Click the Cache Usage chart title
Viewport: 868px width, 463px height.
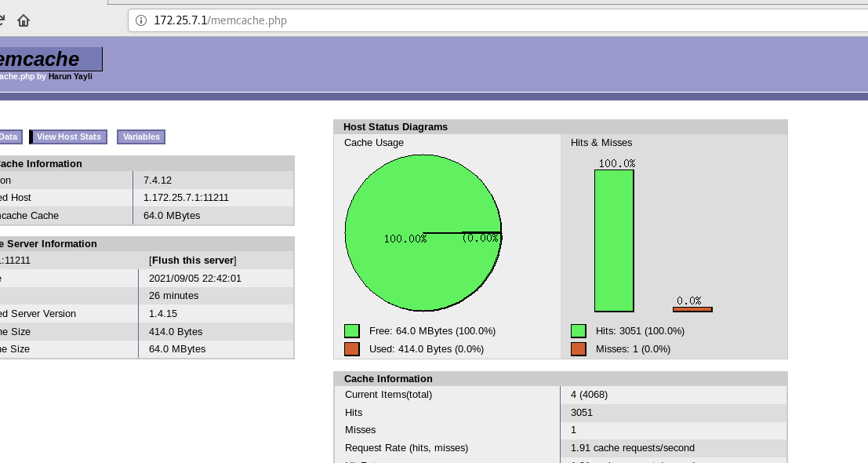click(374, 143)
